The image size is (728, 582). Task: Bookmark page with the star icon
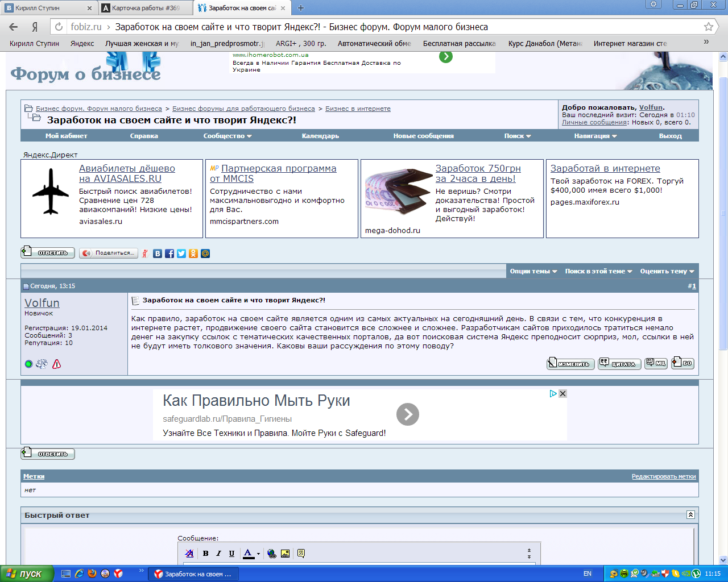[709, 27]
